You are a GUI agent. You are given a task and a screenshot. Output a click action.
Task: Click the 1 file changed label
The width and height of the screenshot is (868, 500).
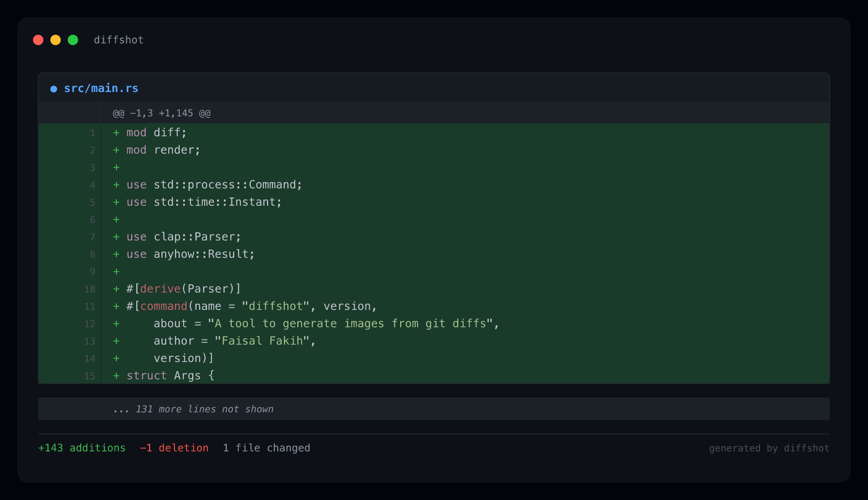(266, 448)
